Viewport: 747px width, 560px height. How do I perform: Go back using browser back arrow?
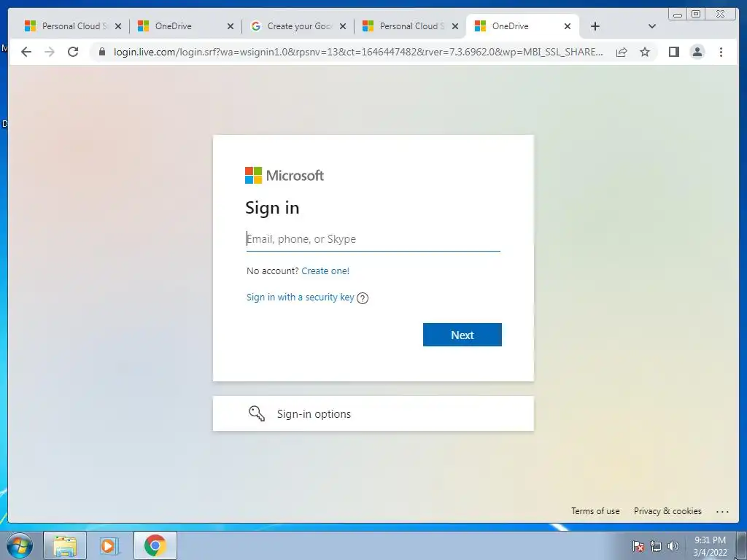tap(26, 52)
